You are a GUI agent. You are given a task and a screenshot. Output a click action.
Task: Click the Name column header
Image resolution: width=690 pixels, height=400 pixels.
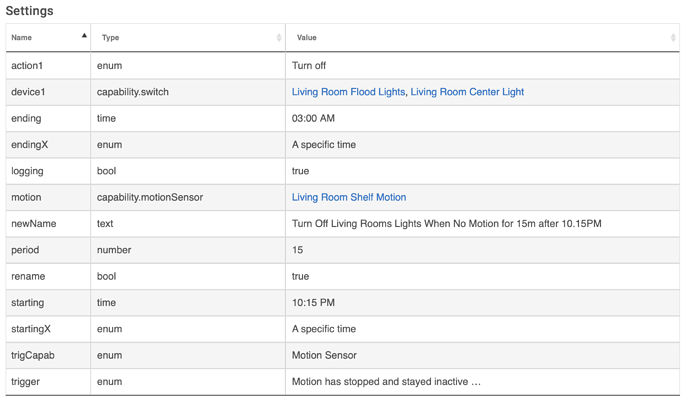[x=48, y=37]
